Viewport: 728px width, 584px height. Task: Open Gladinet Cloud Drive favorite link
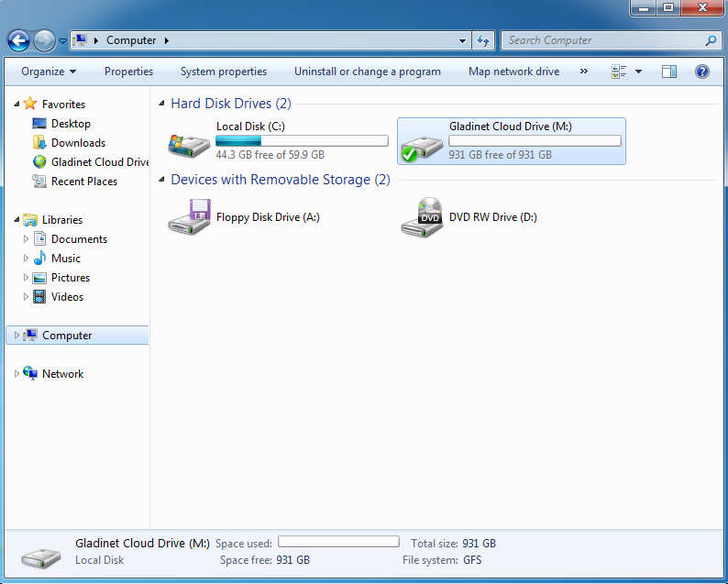pyautogui.click(x=100, y=162)
